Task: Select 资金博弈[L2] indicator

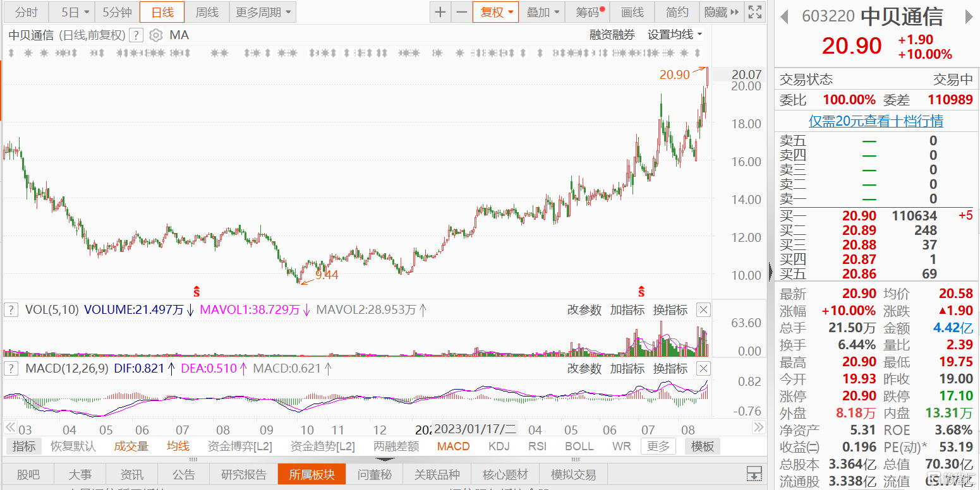Action: click(240, 446)
